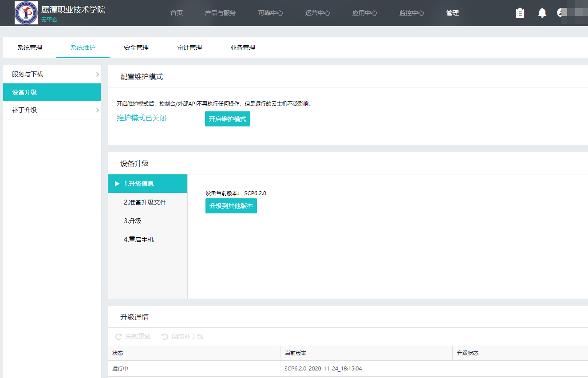The height and width of the screenshot is (378, 588).
Task: Click the school logo in top-left corner
Action: click(26, 13)
